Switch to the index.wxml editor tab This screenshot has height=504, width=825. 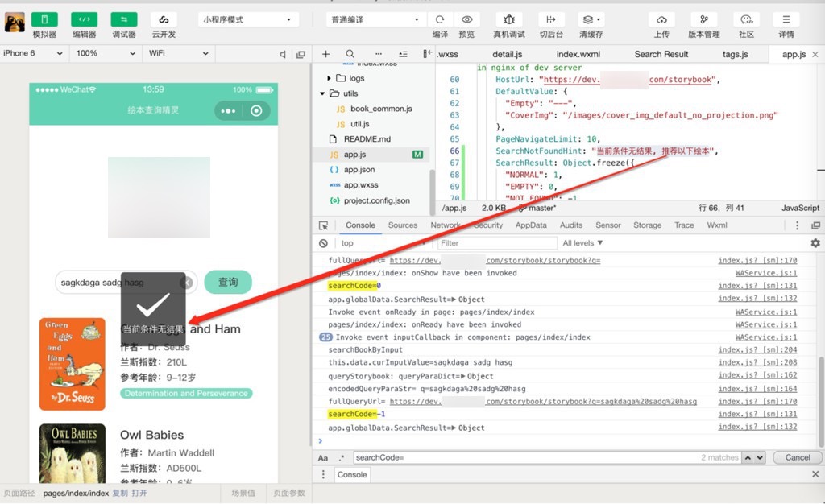(578, 54)
